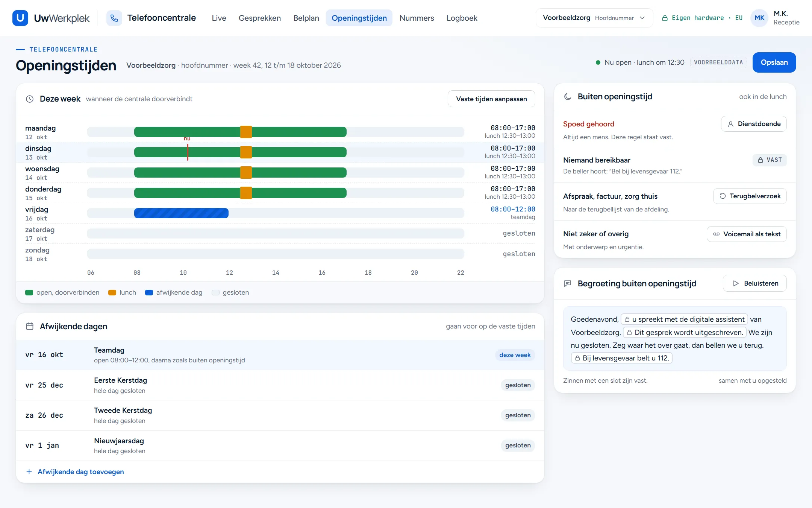Click the Dienstdoende button
Screen dimensions: 812x508
coord(754,124)
